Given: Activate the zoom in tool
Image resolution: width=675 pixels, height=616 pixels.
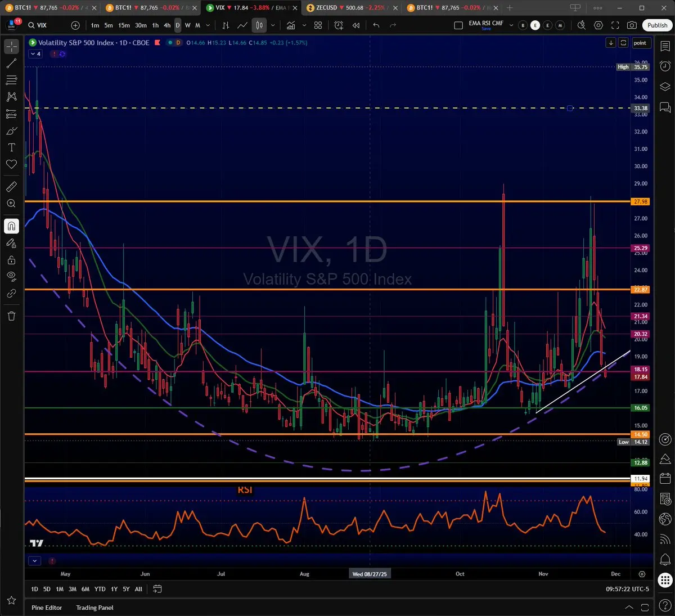Looking at the screenshot, I should click(11, 204).
